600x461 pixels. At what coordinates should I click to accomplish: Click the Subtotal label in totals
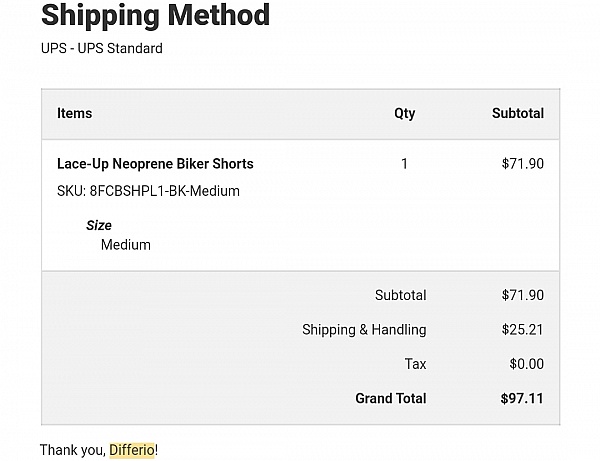tap(400, 295)
